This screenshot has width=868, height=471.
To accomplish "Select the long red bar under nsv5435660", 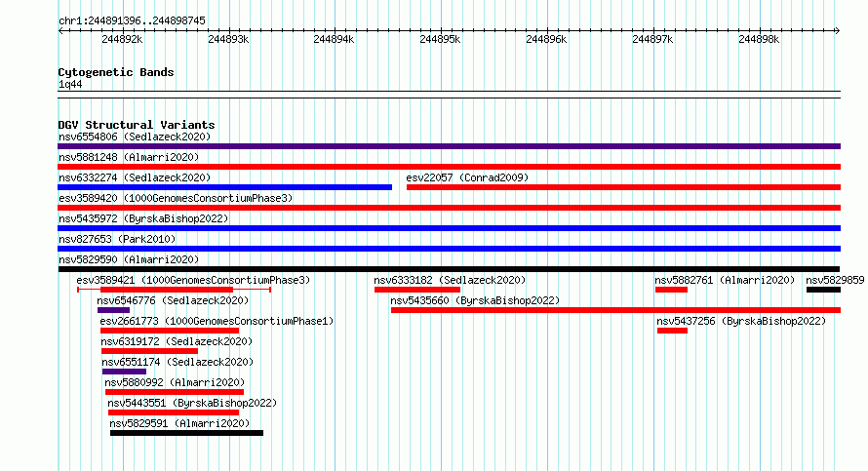I will 615,310.
